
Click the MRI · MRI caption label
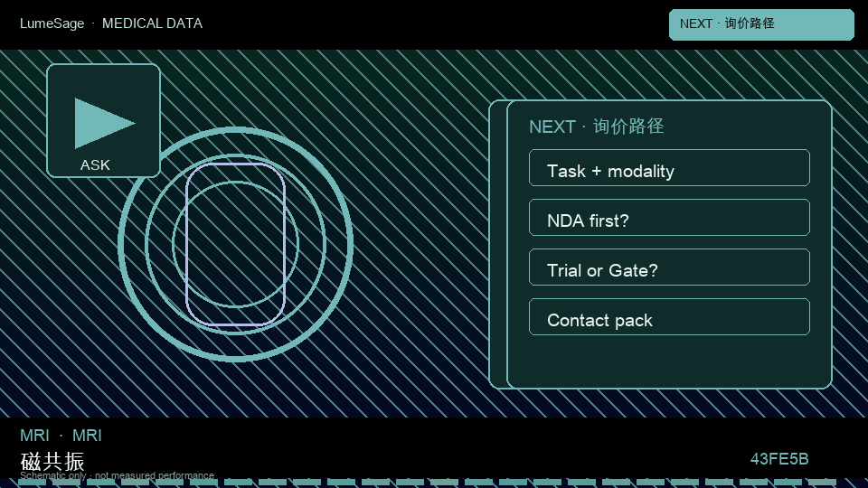pyautogui.click(x=61, y=436)
